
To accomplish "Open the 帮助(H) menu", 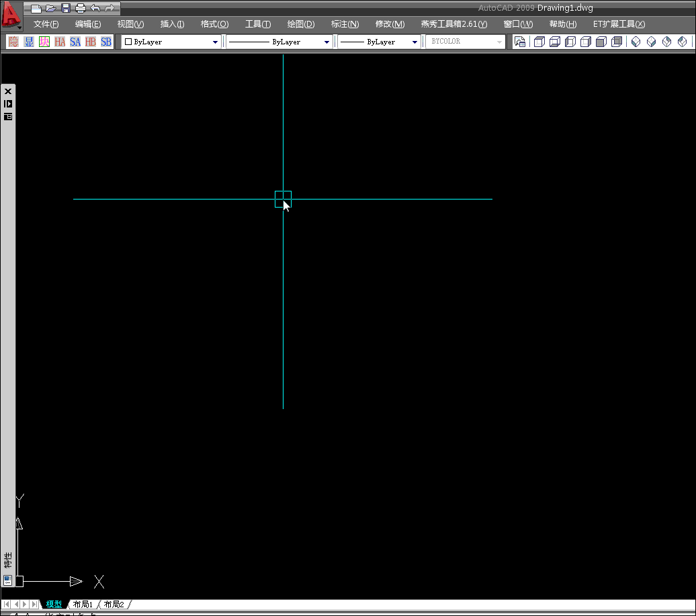I will click(x=563, y=24).
